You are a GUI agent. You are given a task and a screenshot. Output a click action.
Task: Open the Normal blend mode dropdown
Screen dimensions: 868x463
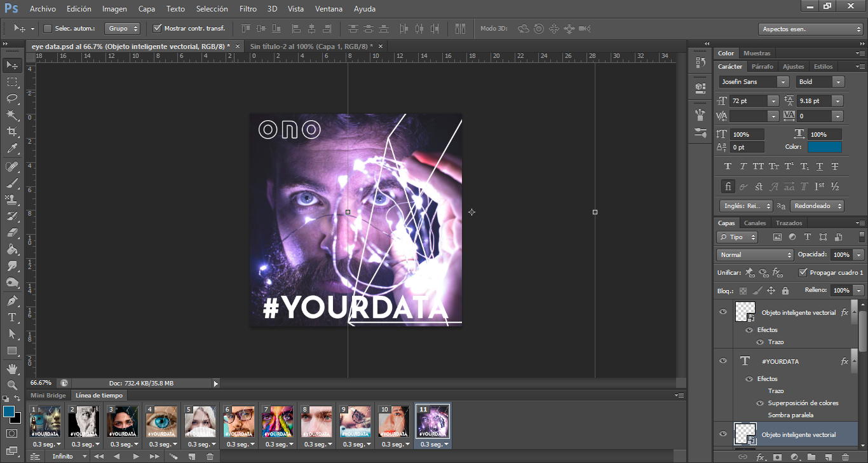pyautogui.click(x=755, y=254)
